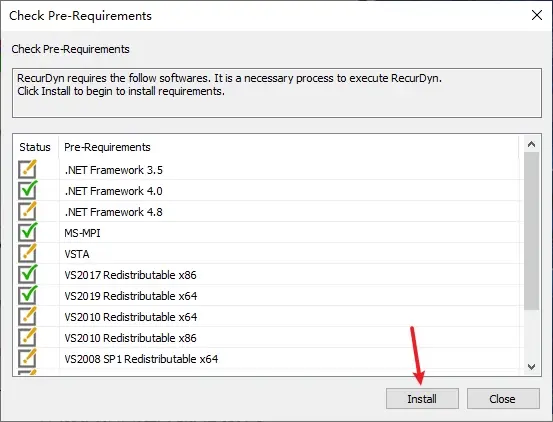The height and width of the screenshot is (422, 553).
Task: Click the requirements list scrollbar thumb
Action: (531, 231)
